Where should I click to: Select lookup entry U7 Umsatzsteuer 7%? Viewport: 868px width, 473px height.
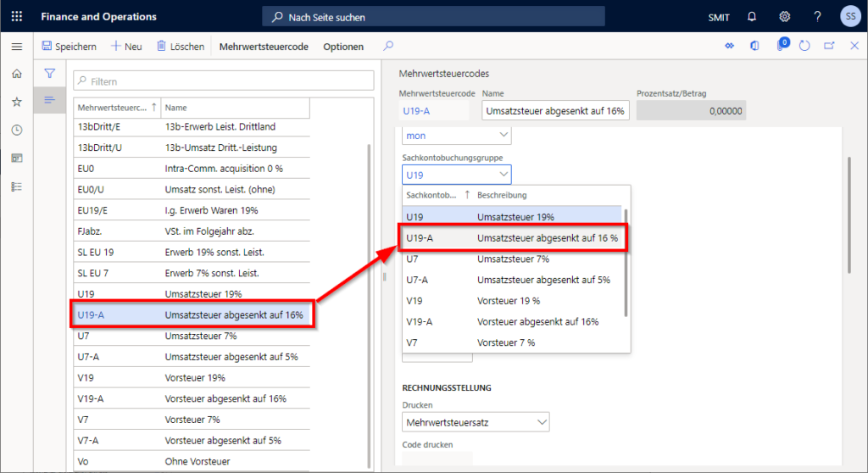click(x=513, y=259)
